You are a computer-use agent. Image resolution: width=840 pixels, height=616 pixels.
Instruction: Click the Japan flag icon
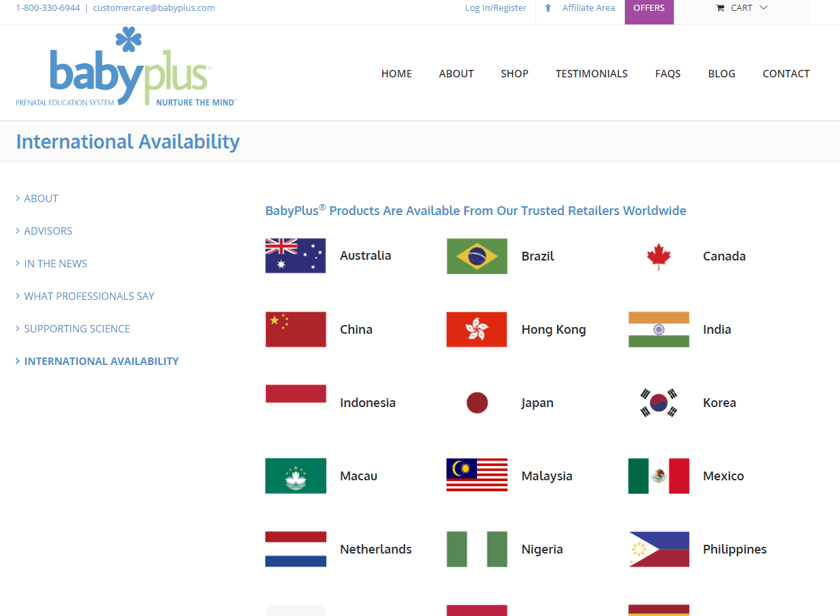pyautogui.click(x=477, y=402)
